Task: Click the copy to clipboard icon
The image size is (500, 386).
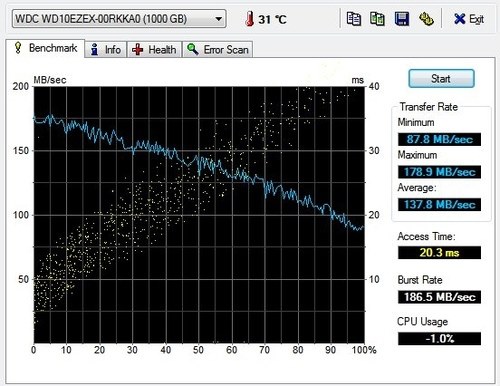Action: click(354, 19)
